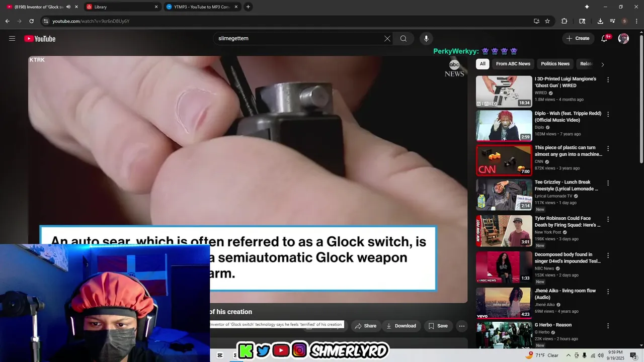Screen dimensions: 644x362
Task: Click the magnifier search button
Action: pyautogui.click(x=404, y=39)
